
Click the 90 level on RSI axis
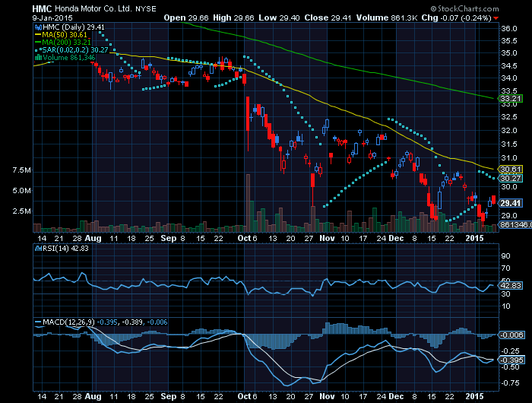pos(505,256)
